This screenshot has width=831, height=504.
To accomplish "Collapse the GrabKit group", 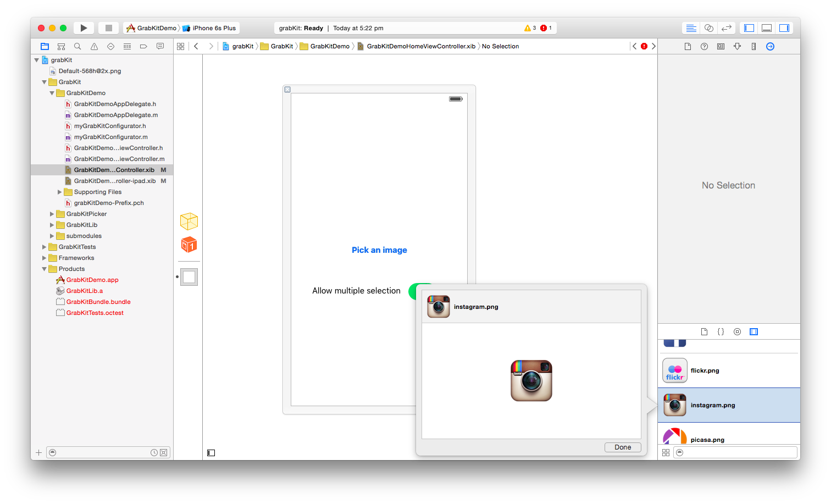I will [45, 82].
